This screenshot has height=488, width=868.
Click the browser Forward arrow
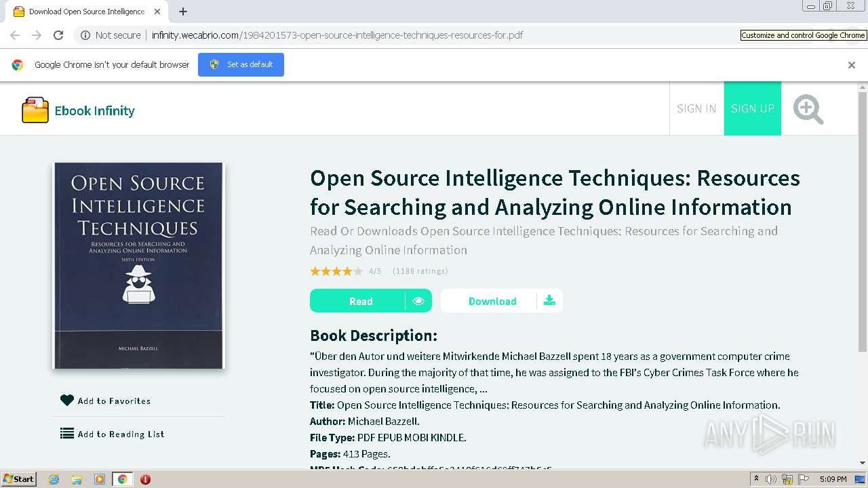37,35
